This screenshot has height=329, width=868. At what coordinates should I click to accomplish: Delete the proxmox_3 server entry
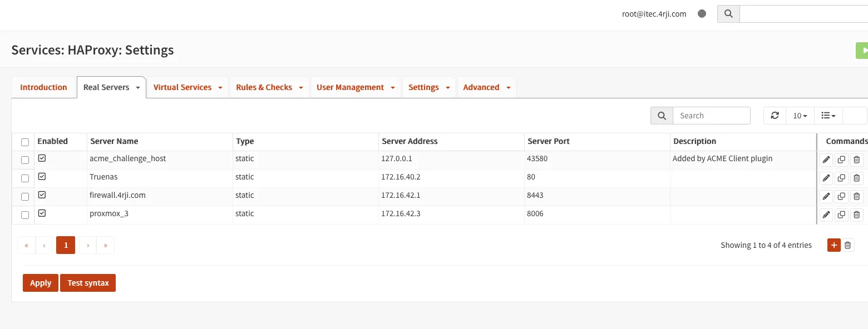point(857,215)
